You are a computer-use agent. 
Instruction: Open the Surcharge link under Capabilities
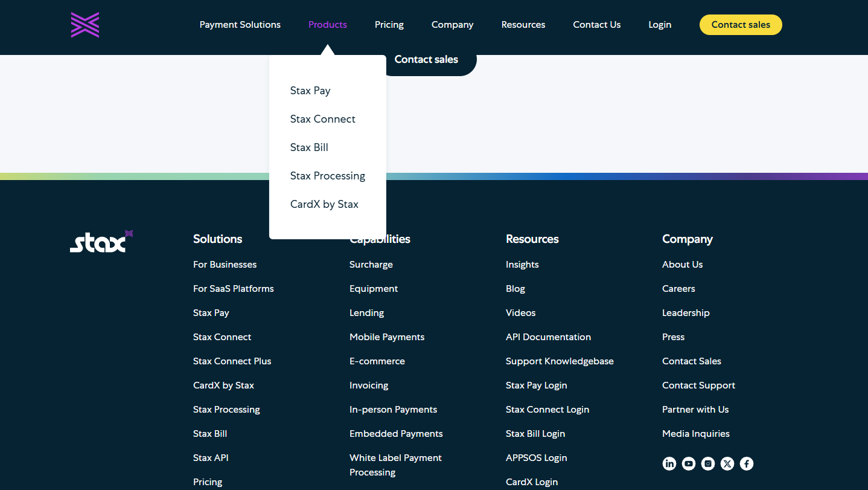pos(371,265)
